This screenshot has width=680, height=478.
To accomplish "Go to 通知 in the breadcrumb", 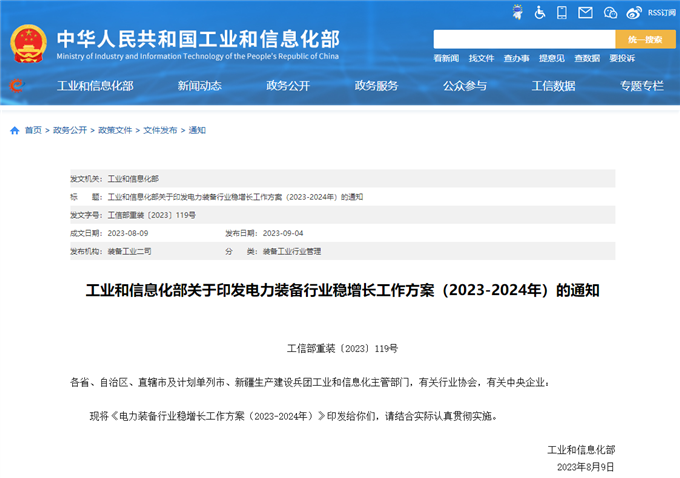I will coord(197,130).
